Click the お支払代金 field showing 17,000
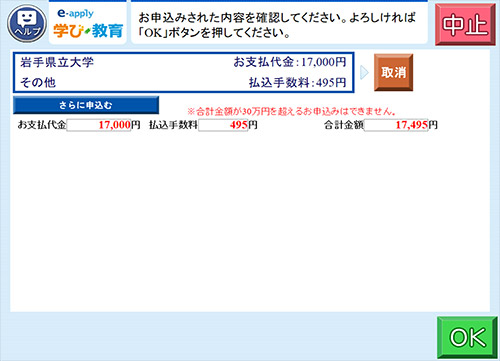500x361 pixels. pos(99,125)
